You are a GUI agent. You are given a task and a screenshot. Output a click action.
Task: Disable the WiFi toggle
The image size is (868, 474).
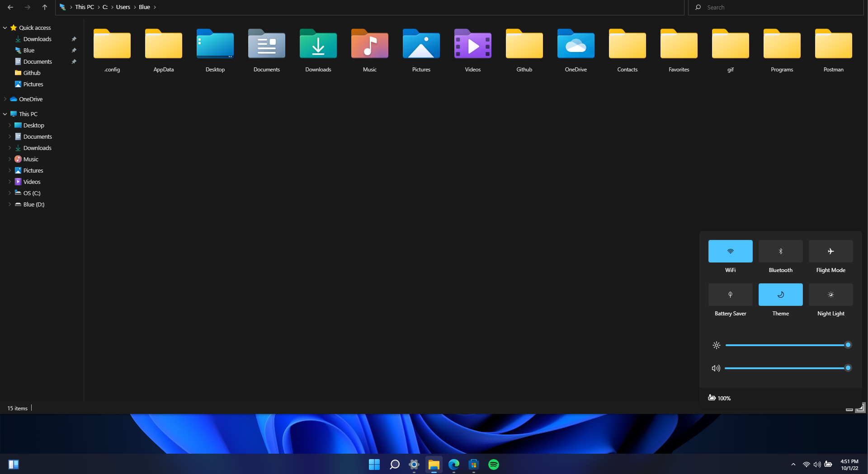730,251
